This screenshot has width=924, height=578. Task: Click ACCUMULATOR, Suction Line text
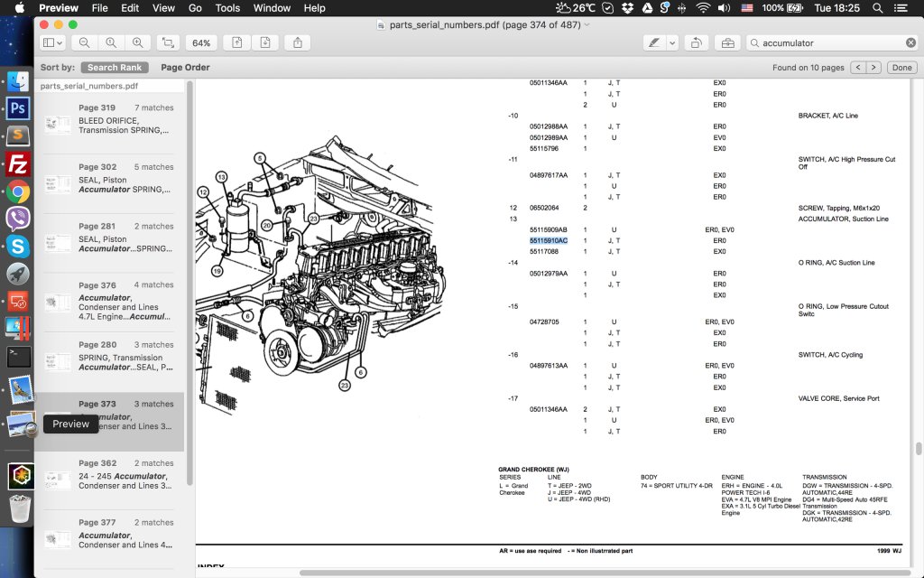[844, 219]
